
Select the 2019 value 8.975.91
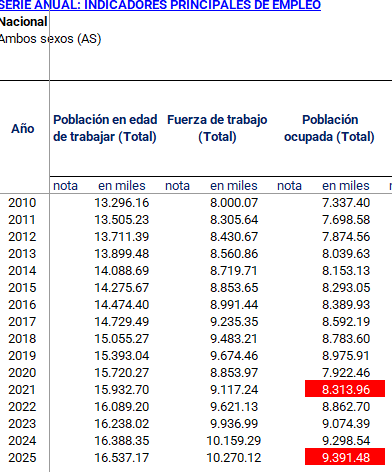[346, 356]
